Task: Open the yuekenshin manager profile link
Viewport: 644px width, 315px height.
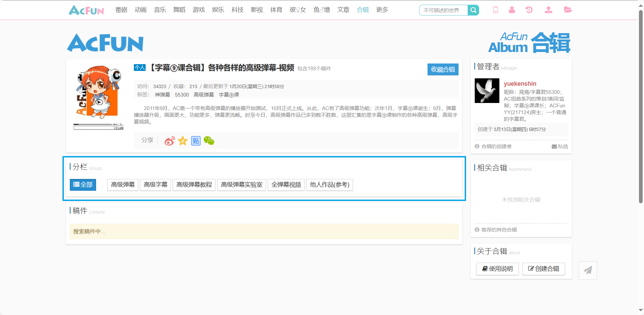Action: [520, 84]
